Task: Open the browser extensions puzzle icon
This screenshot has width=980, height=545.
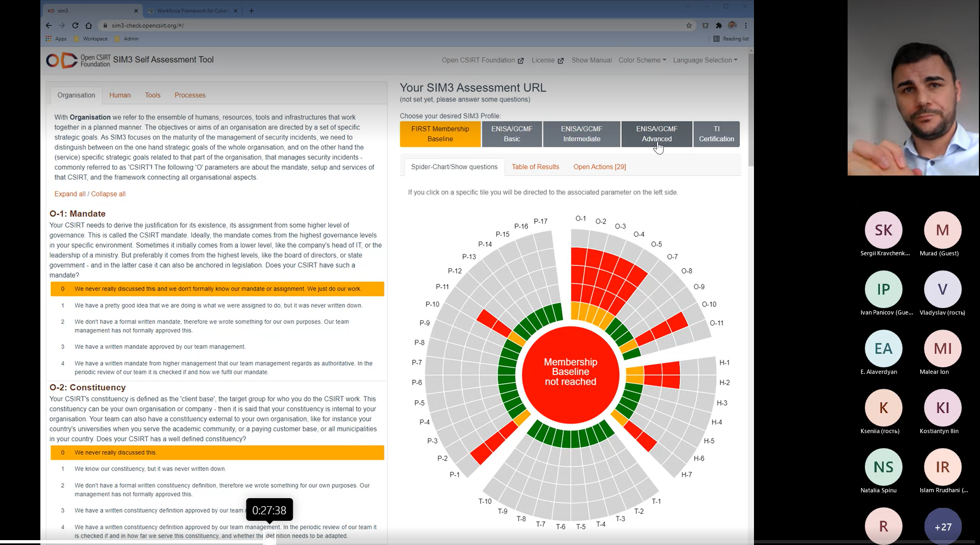Action: click(718, 25)
